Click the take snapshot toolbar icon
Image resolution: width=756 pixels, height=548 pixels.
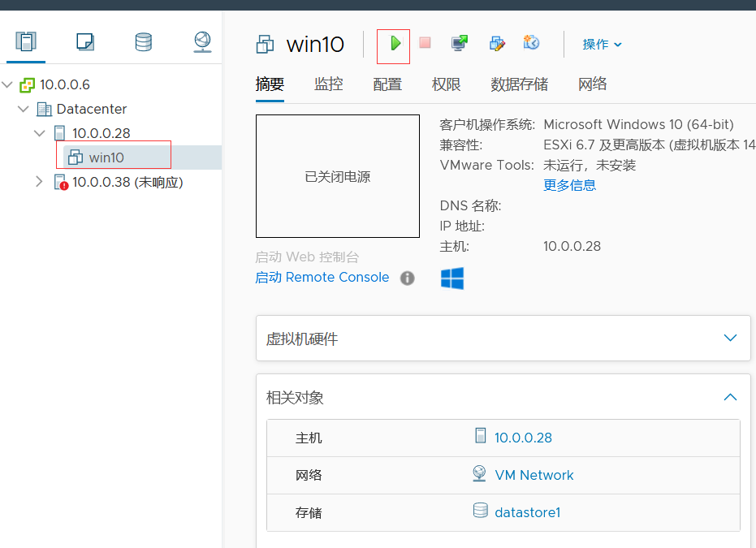(531, 42)
